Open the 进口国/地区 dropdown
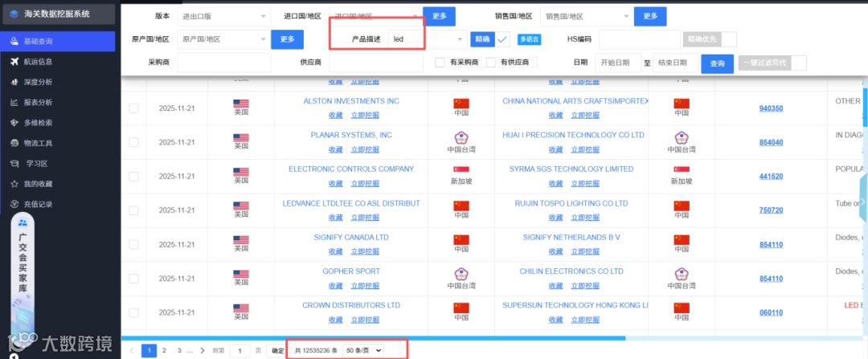The height and width of the screenshot is (359, 868). click(375, 16)
